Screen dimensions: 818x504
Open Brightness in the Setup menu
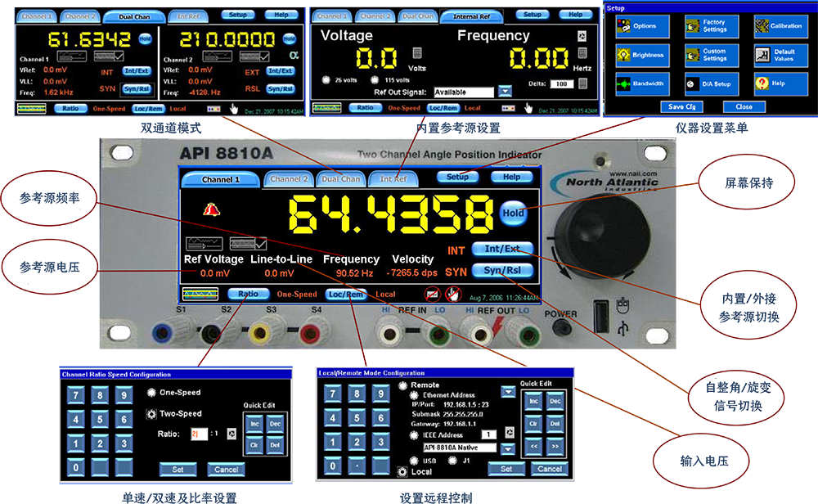tap(643, 55)
